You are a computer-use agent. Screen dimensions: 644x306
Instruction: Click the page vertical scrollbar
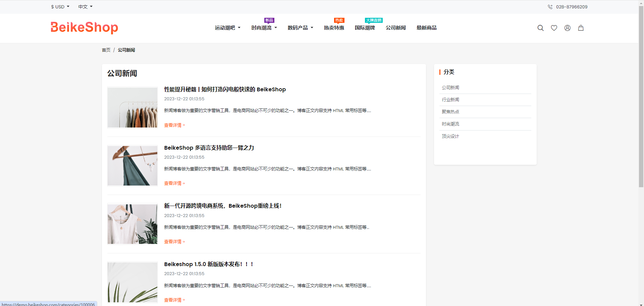coord(641,101)
